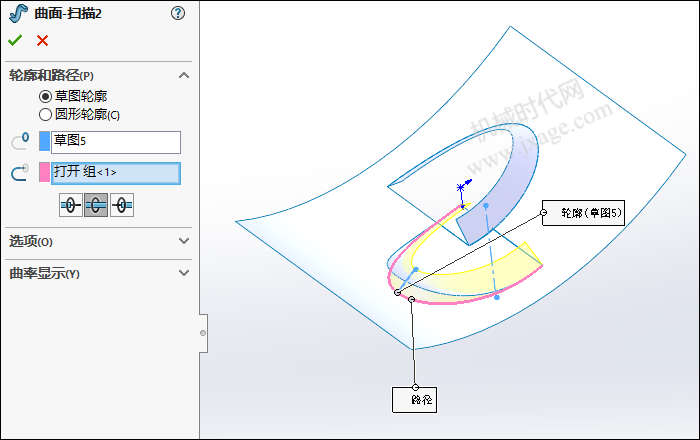This screenshot has height=440, width=700.
Task: Confirm the surface sweep with green checkmark
Action: tap(15, 41)
